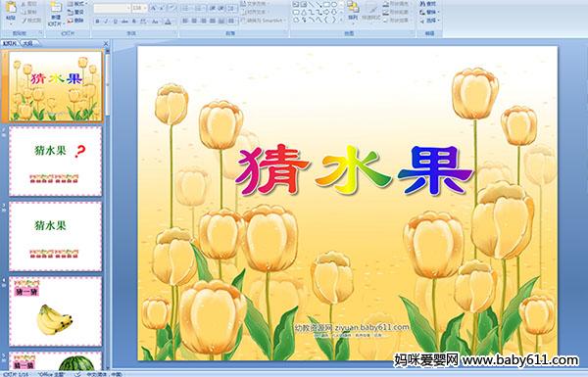
Task: Select the banana slide thumbnail
Action: tap(55, 311)
